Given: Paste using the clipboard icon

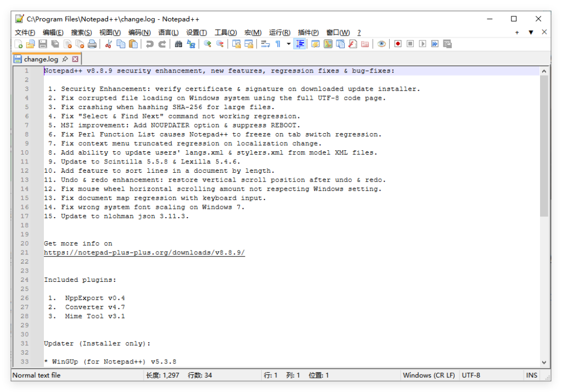Looking at the screenshot, I should 133,44.
